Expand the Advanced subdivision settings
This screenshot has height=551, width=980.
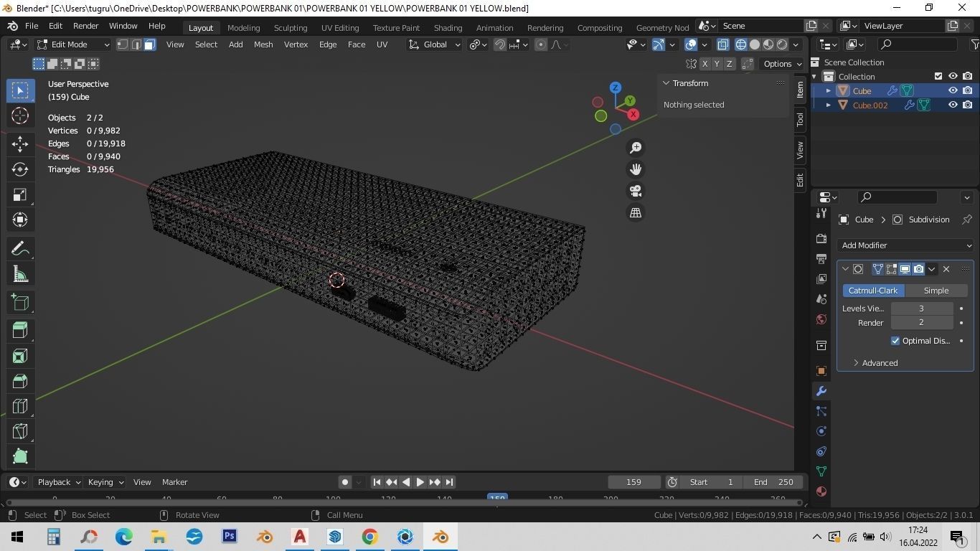click(x=875, y=363)
